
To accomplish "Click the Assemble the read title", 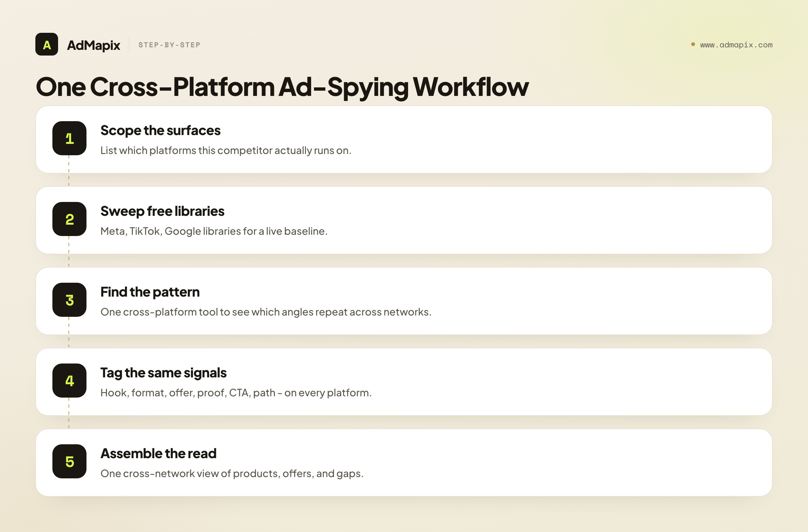I will coord(158,453).
